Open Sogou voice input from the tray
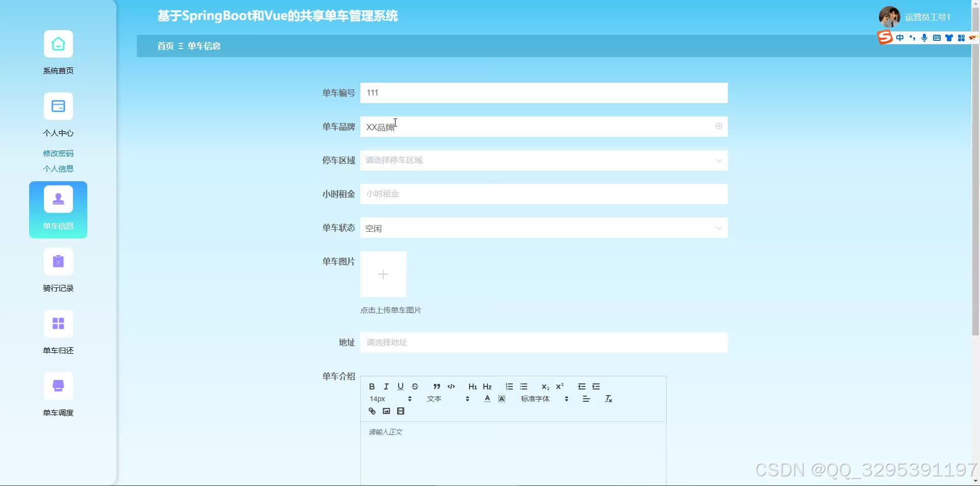Screen dimensions: 980x486 tap(924, 37)
